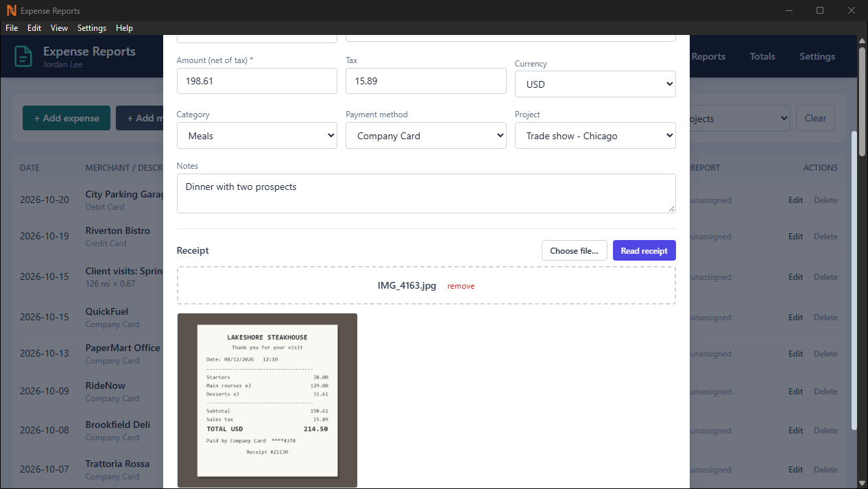Open the Currency dropdown
This screenshot has width=868, height=489.
tap(595, 84)
